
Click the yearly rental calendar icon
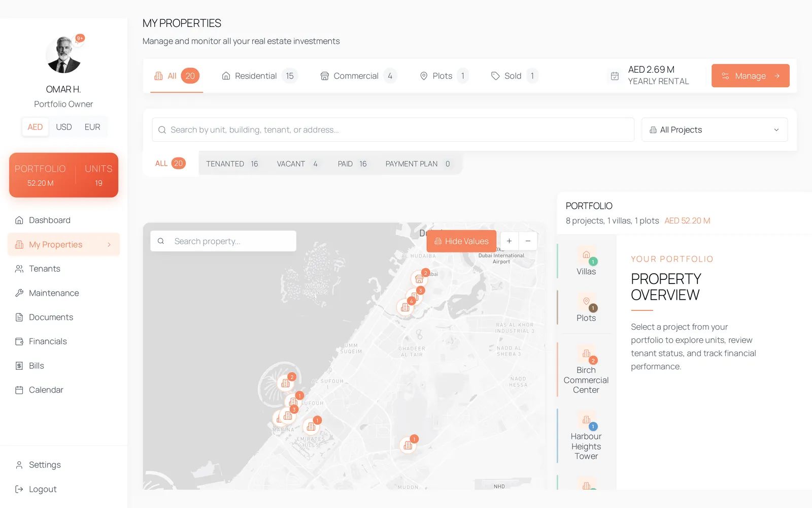coord(615,76)
